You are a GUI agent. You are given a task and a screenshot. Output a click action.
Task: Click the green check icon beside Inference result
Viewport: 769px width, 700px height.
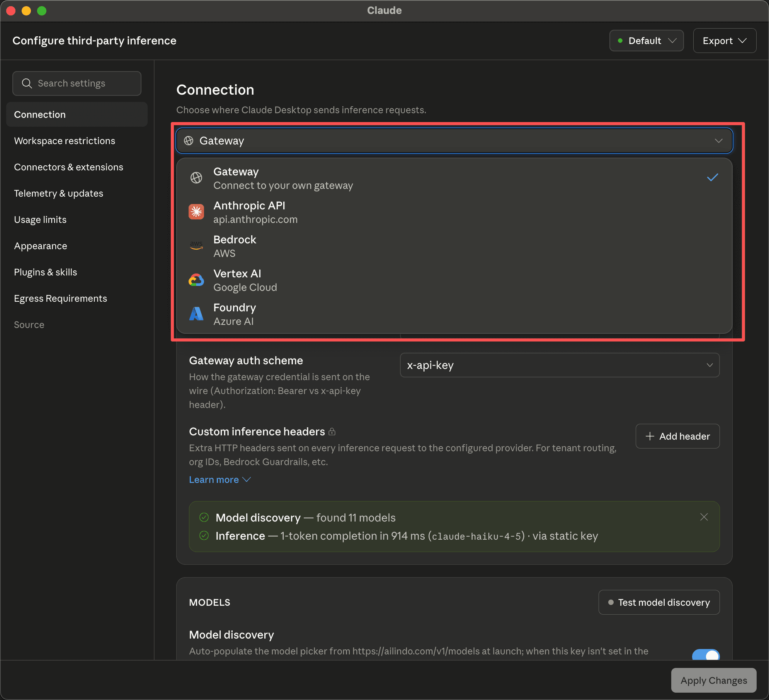[x=204, y=535]
